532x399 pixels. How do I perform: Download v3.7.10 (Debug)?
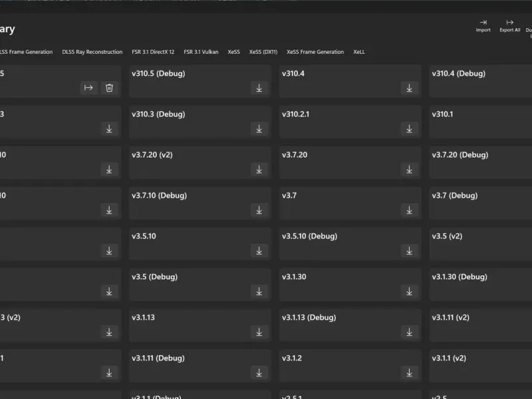point(259,210)
